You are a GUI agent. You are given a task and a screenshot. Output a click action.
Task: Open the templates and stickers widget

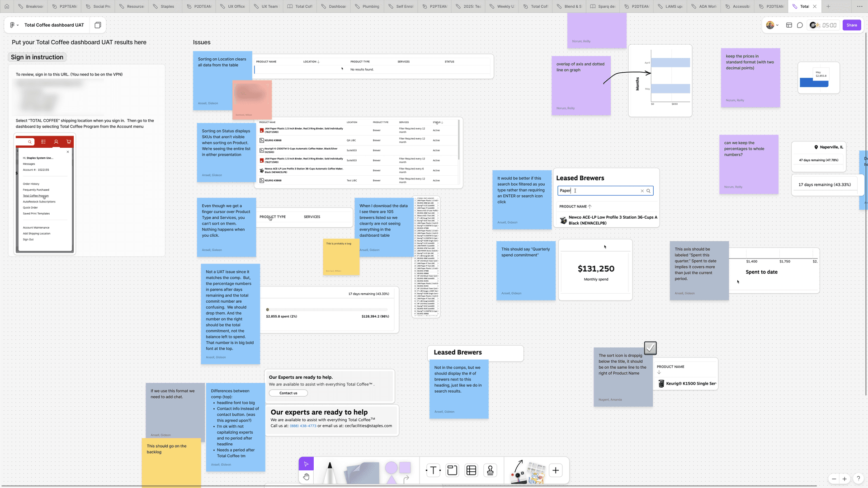[x=537, y=473]
